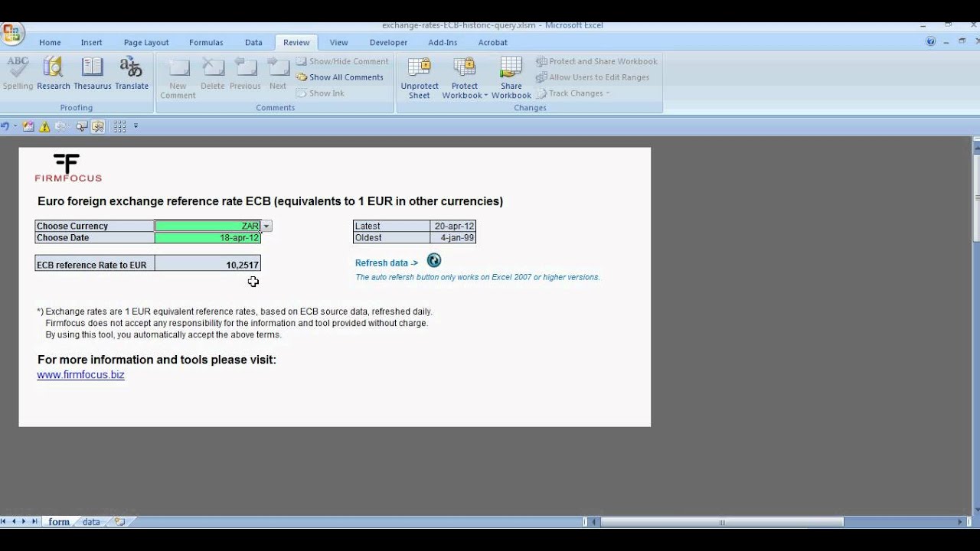The width and height of the screenshot is (980, 551).
Task: Open the Home ribbon tab
Action: tap(50, 43)
